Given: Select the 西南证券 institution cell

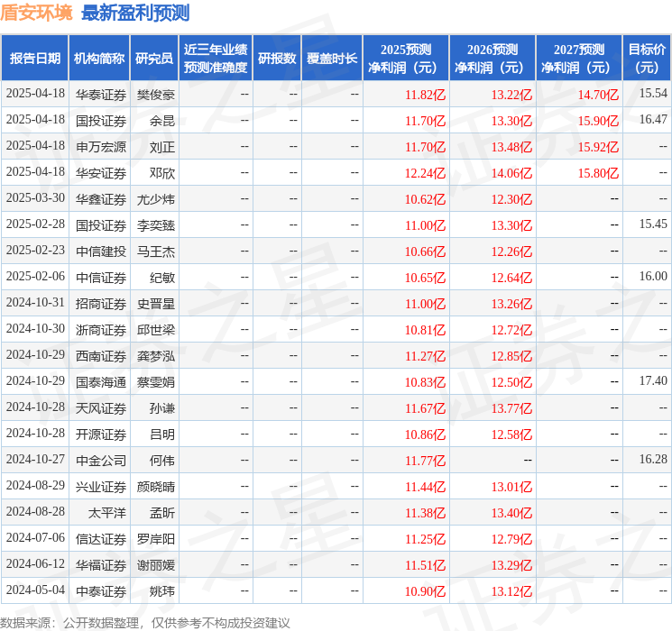Looking at the screenshot, I should (x=101, y=356).
